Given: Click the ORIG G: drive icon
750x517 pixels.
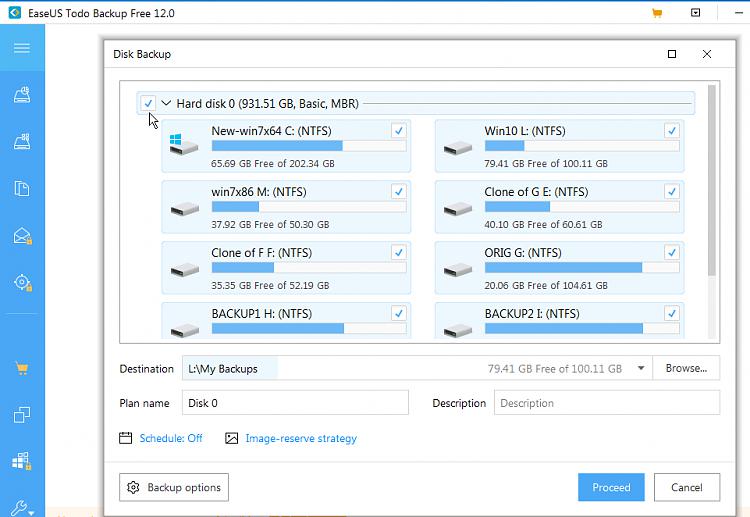Looking at the screenshot, I should (458, 270).
